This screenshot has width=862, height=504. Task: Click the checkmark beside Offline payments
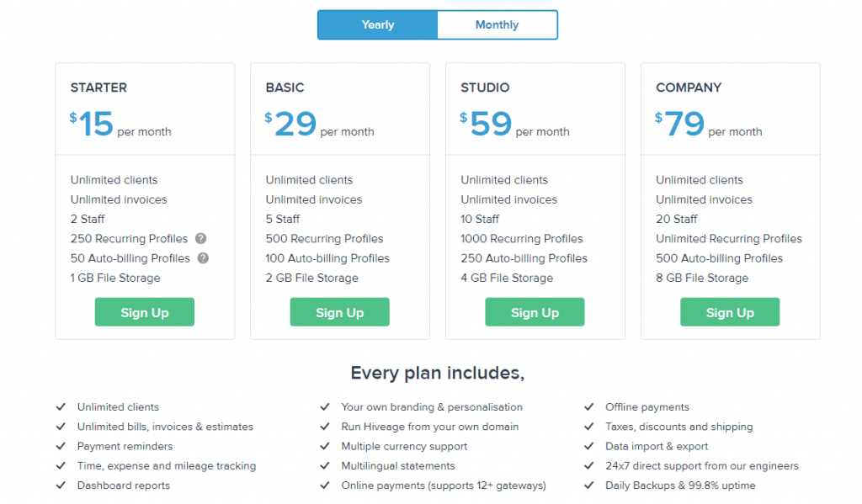(x=589, y=406)
